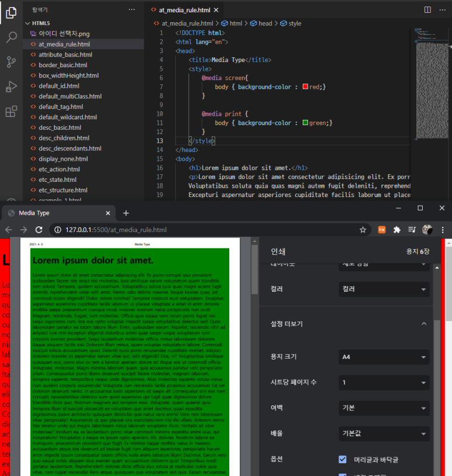Open a new browser tab
The image size is (452, 476).
pos(126,213)
